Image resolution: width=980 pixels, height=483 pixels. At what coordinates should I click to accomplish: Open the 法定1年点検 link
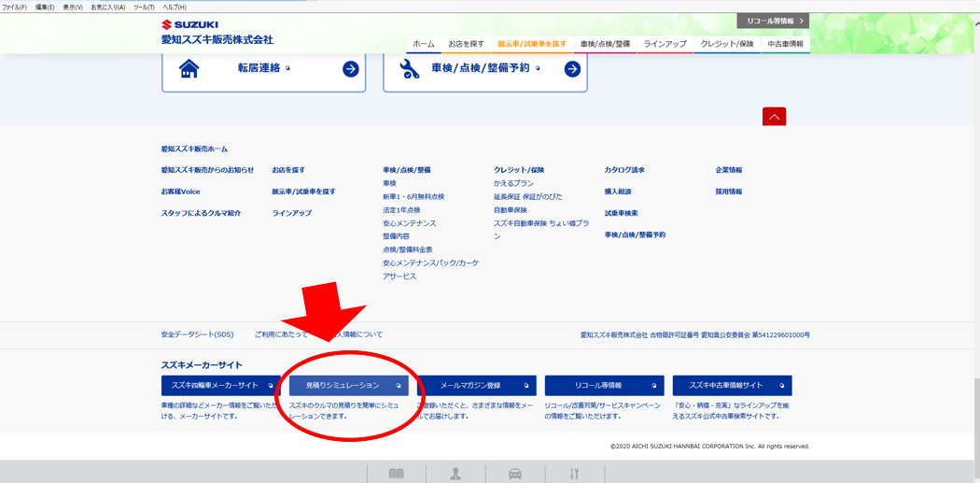point(402,209)
